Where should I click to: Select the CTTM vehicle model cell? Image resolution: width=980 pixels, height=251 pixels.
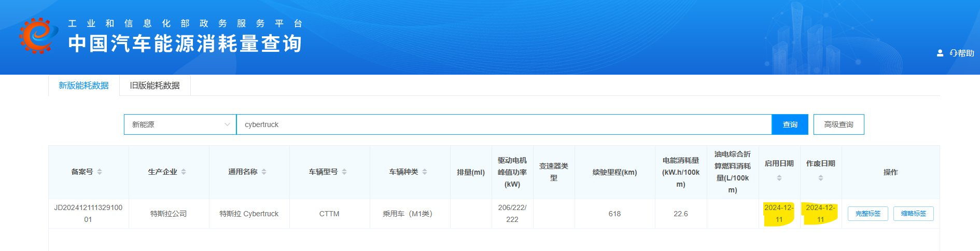pyautogui.click(x=329, y=214)
